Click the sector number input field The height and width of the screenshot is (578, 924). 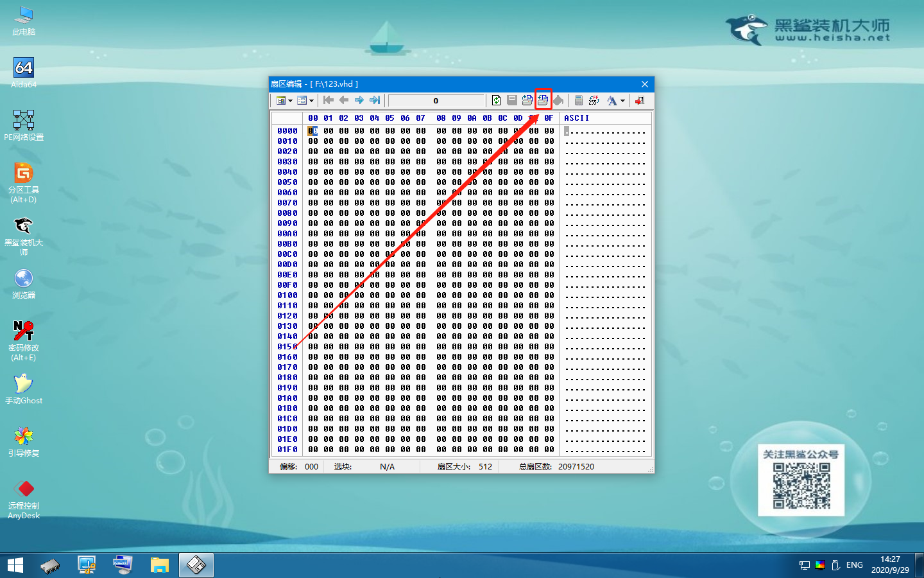436,101
